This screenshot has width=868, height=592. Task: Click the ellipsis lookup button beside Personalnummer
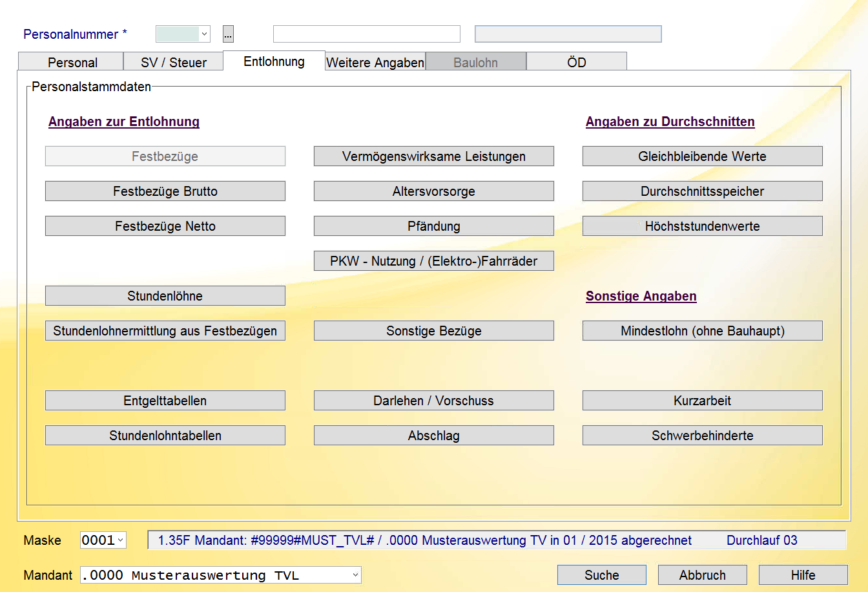228,34
